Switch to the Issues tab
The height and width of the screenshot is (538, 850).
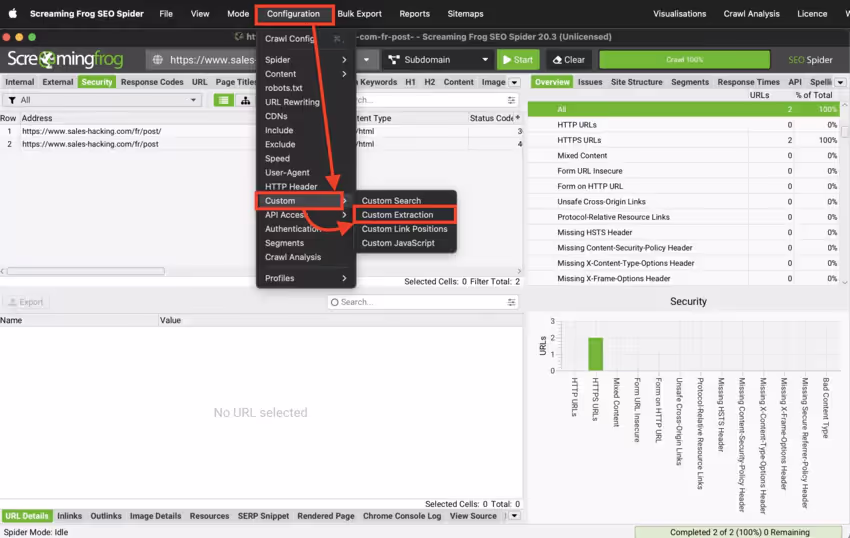590,82
